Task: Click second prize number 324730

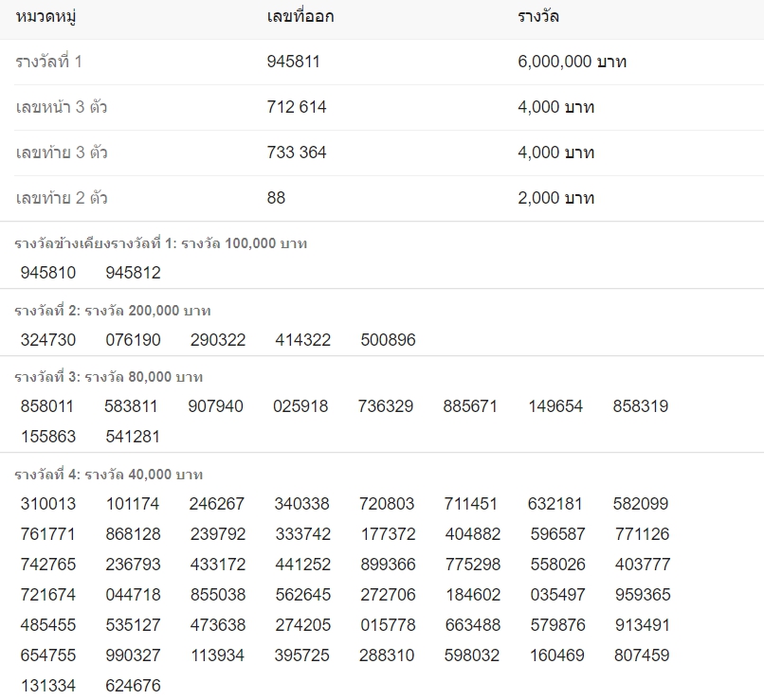Action: pyautogui.click(x=48, y=340)
